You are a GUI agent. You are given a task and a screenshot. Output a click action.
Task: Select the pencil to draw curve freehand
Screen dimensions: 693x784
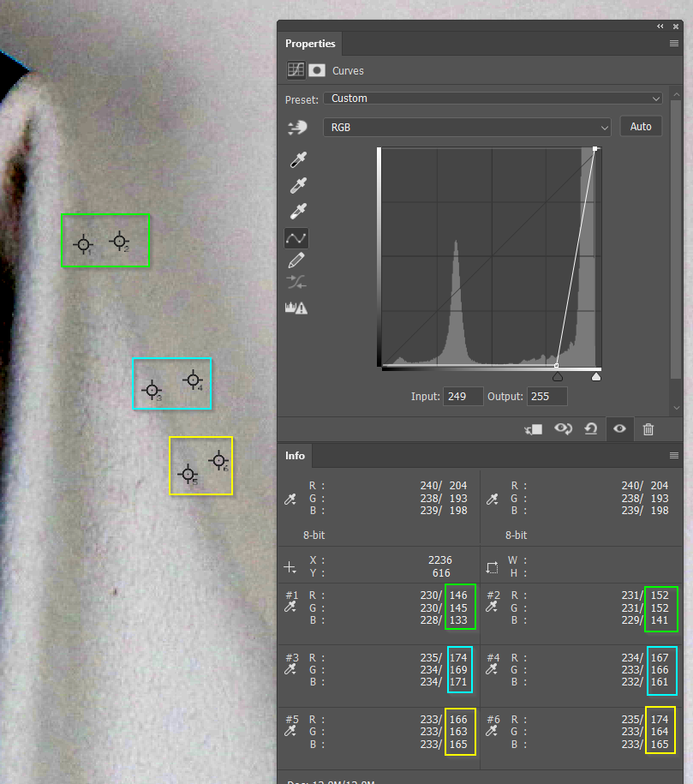297,260
